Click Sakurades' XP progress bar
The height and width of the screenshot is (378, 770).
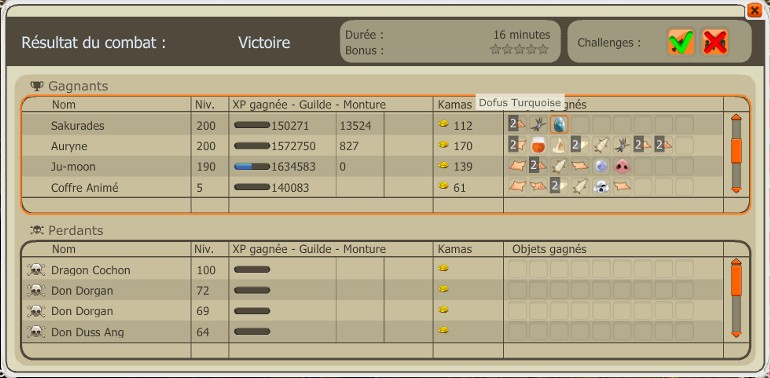tap(252, 125)
